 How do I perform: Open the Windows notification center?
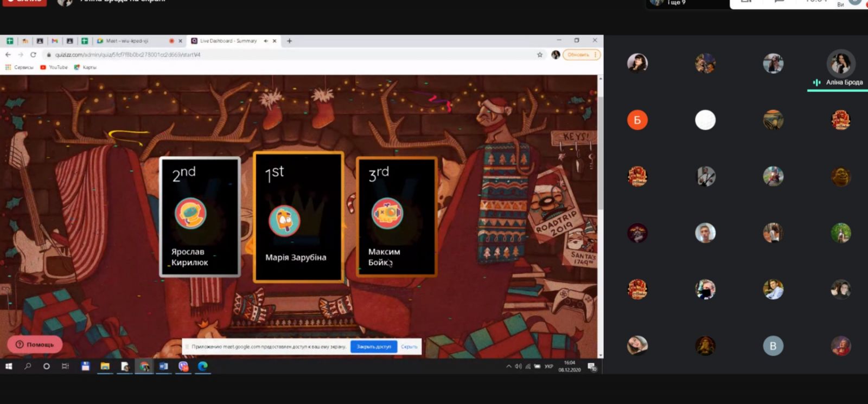(x=592, y=367)
